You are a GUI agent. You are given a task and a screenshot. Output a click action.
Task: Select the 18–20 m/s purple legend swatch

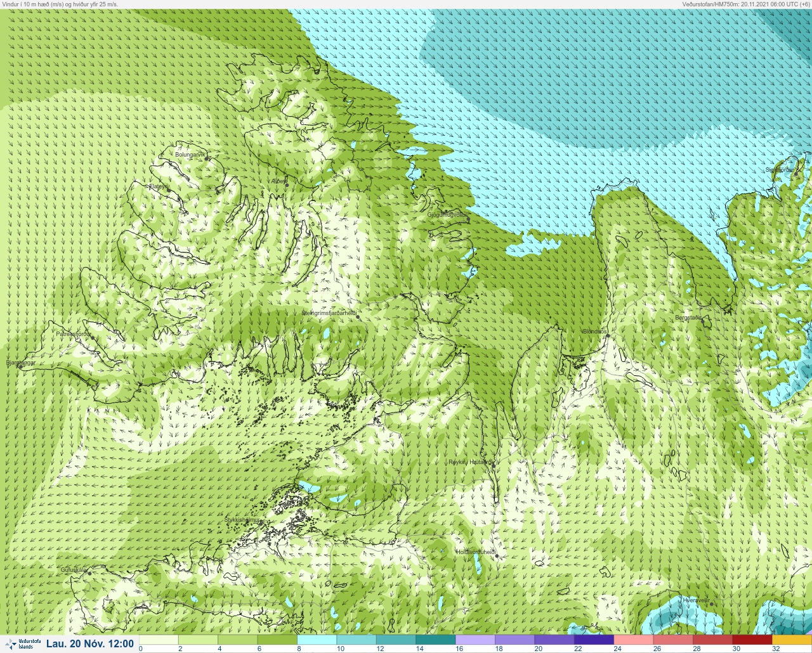(514, 640)
